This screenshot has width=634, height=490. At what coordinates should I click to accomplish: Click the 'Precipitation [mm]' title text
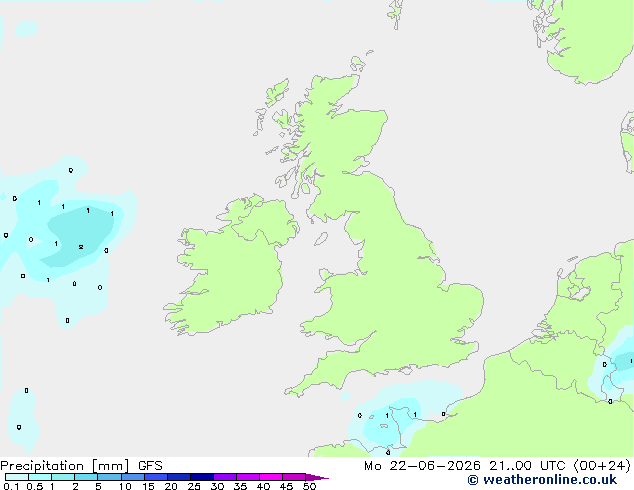65,466
